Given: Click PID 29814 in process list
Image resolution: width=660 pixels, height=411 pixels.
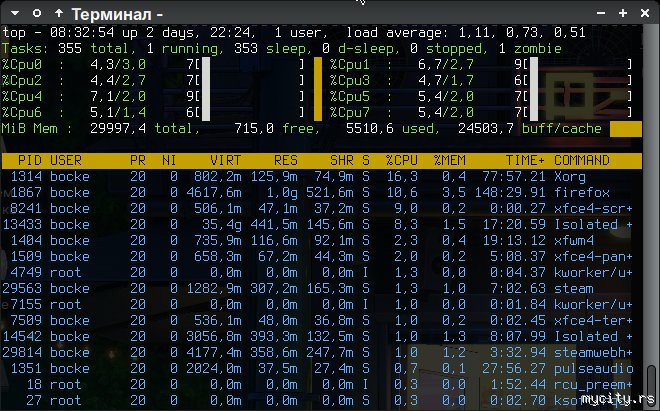Looking at the screenshot, I should pos(22,353).
